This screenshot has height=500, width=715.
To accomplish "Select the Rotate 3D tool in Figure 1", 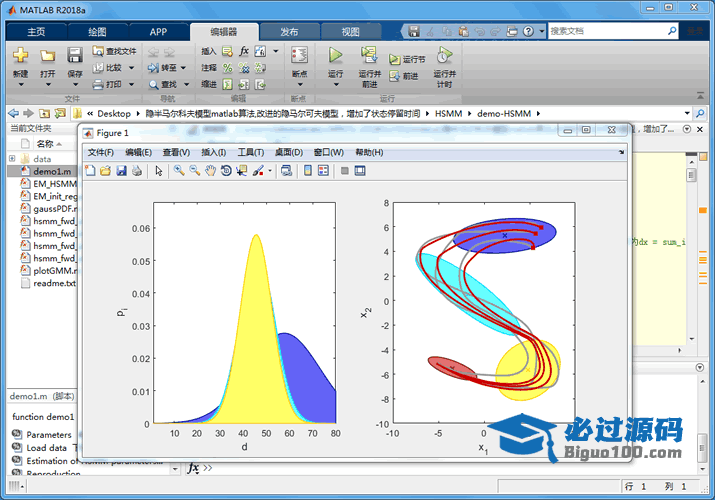I will [x=226, y=170].
